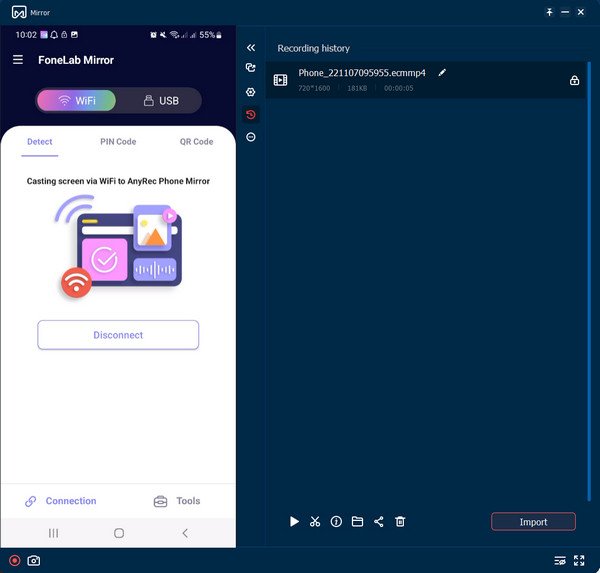Tap the Android back button
The width and height of the screenshot is (600, 573).
(x=185, y=533)
